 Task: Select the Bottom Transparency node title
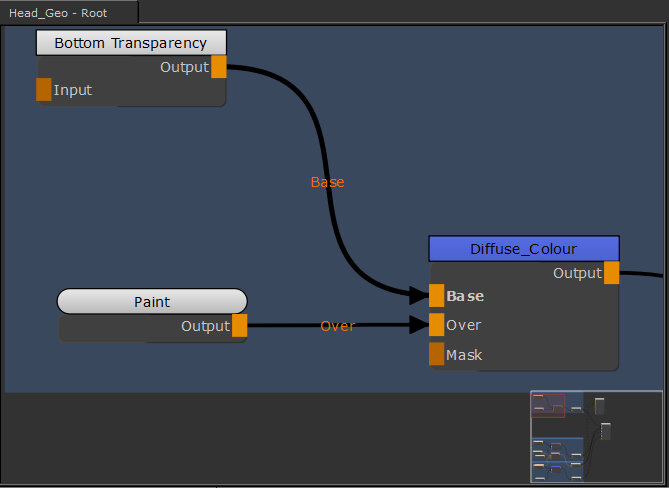coord(131,43)
